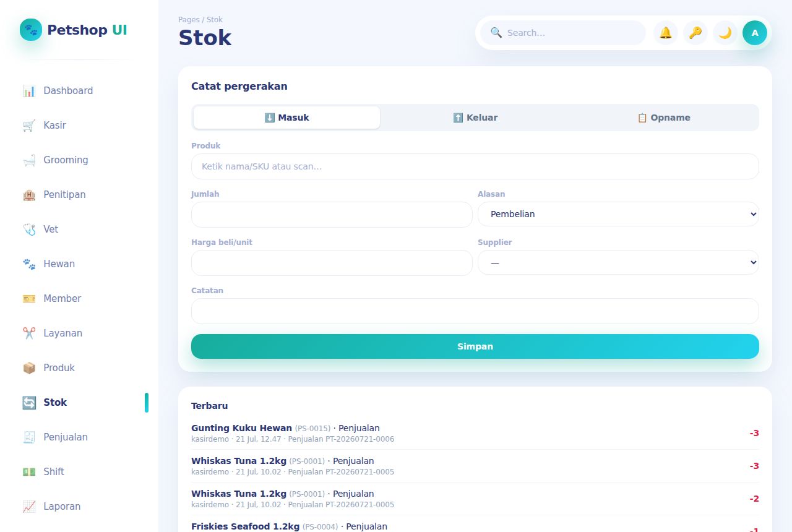Open Shift text link in sidebar
The image size is (792, 532).
point(54,472)
